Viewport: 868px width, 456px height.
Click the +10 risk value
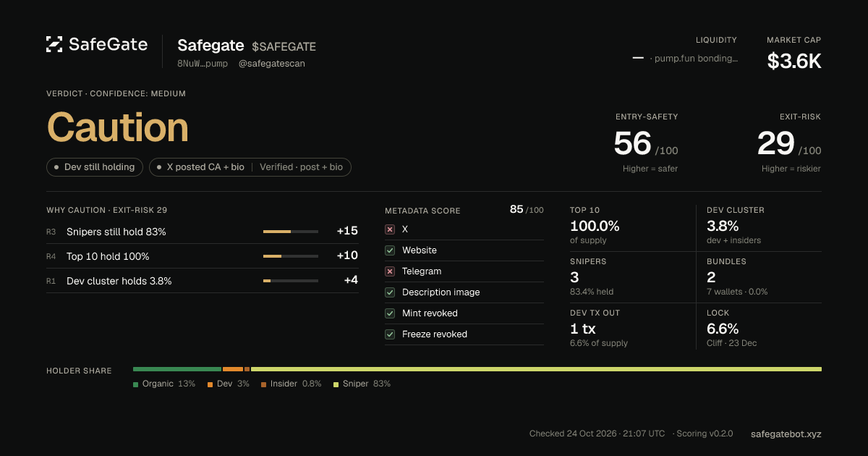click(x=347, y=256)
